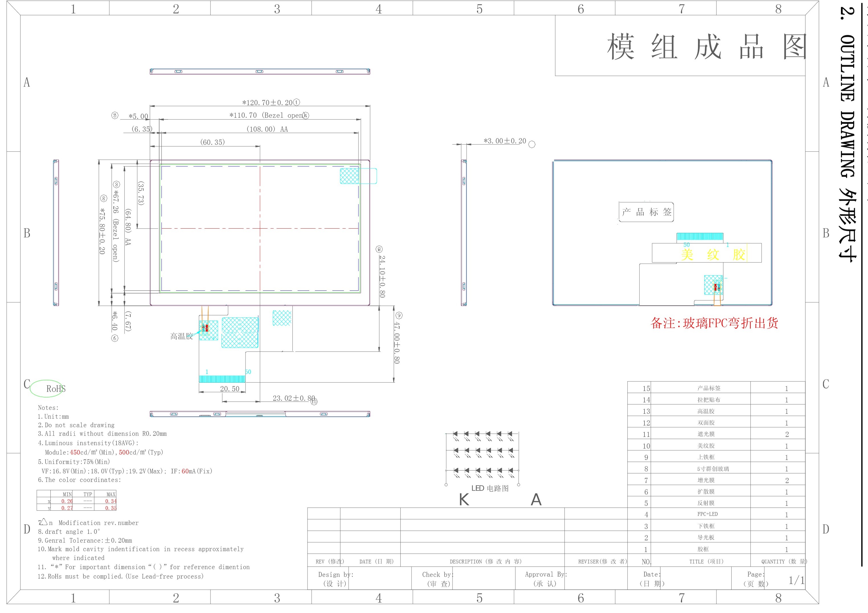Select note '8.draft angle 1.0°'
Image resolution: width=868 pixels, height=613 pixels.
point(69,531)
